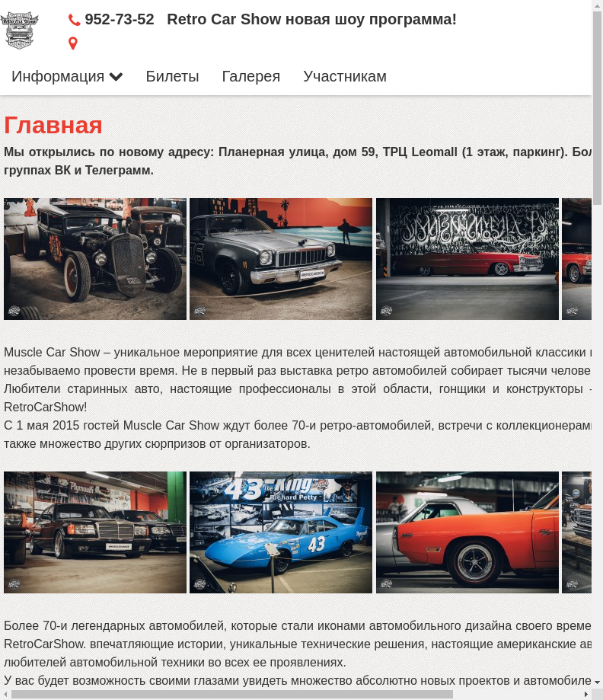Open the Билеты page
The image size is (603, 700).
coord(172,76)
